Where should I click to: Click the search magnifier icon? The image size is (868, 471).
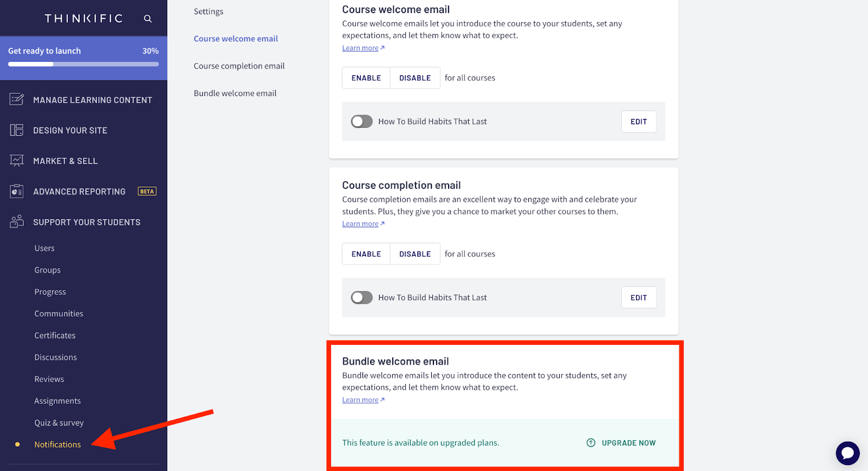click(148, 18)
